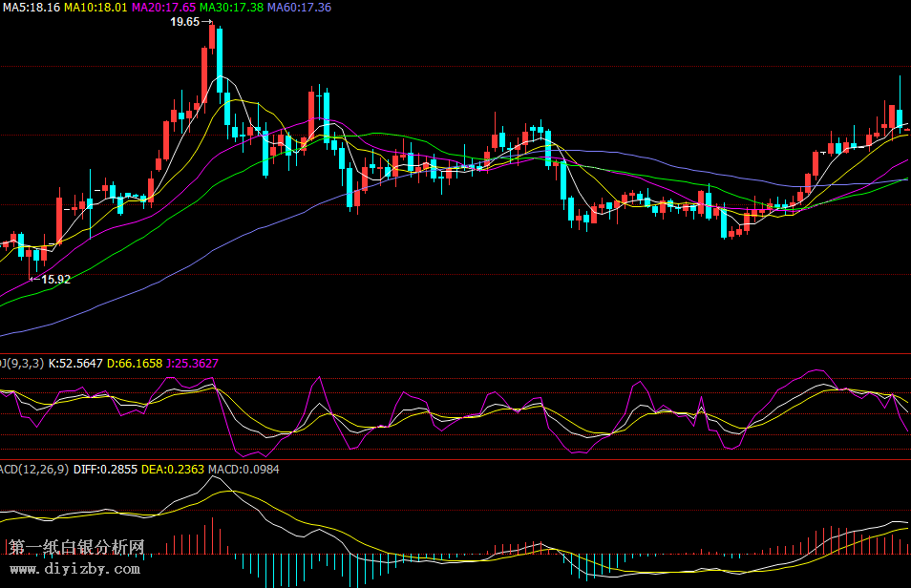
Task: Select the last candlestick at the right edge
Action: (x=906, y=130)
